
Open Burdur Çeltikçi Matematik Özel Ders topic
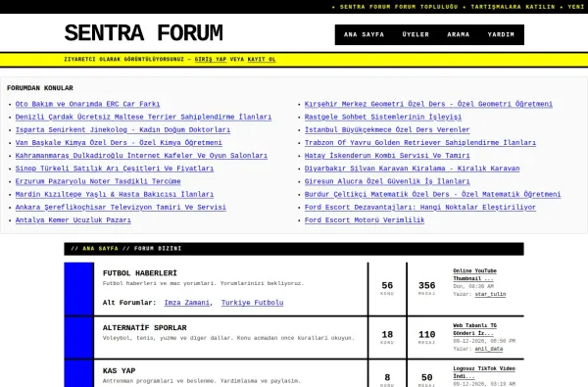click(x=432, y=194)
